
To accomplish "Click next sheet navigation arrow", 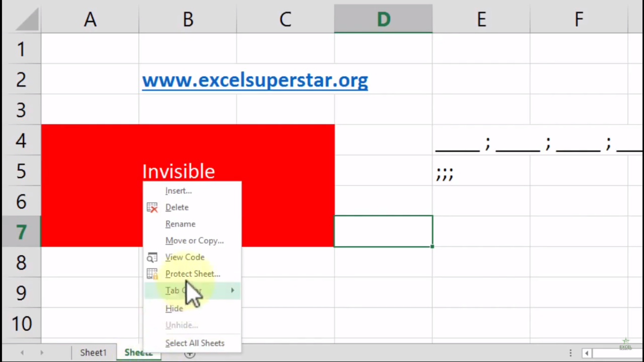I will (x=42, y=353).
